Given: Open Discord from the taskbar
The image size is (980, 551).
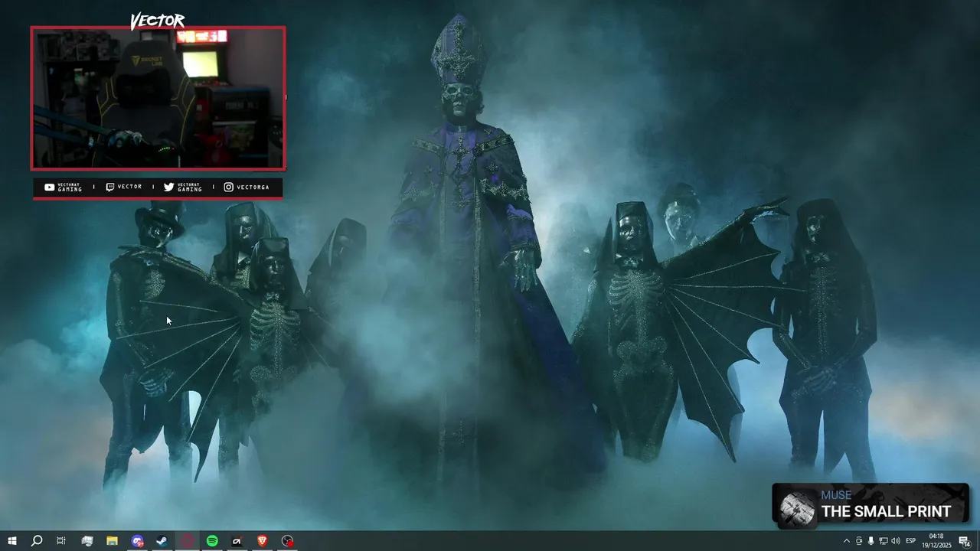Looking at the screenshot, I should tap(137, 541).
